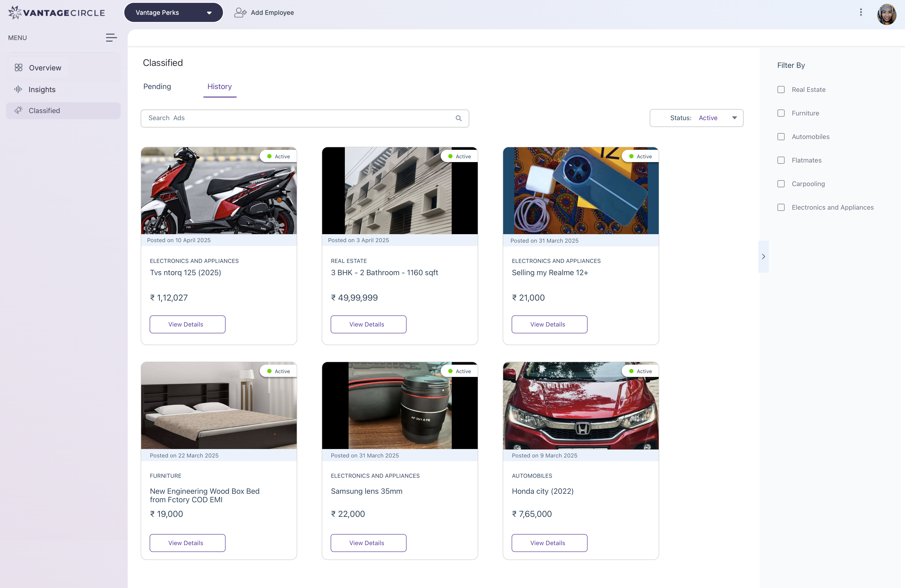Click the Classified megaphone icon
Viewport: 905px width, 588px height.
coord(18,110)
